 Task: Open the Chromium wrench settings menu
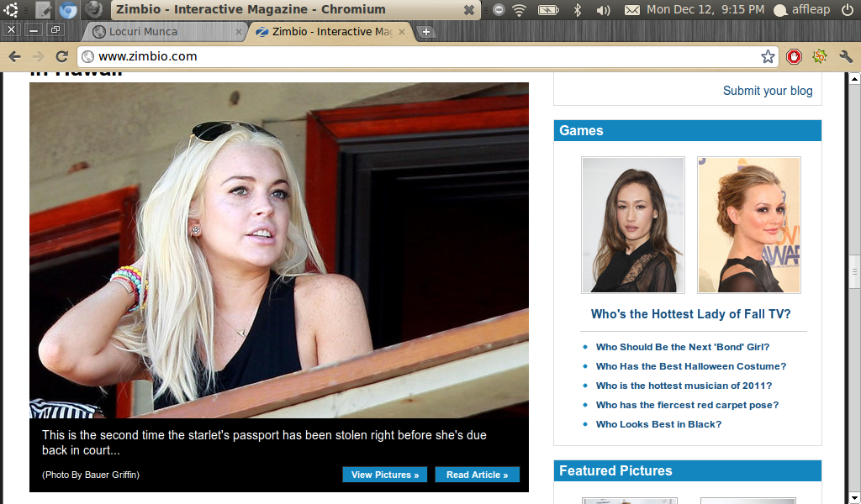coord(846,56)
